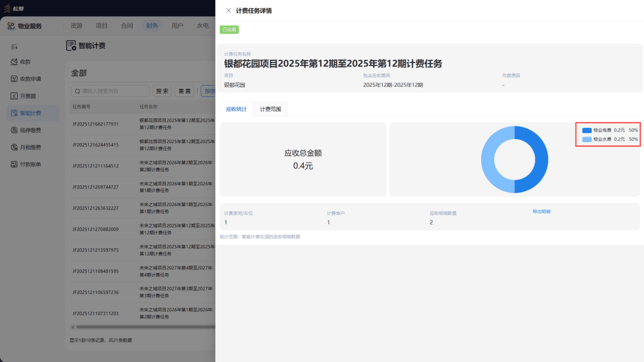The height and width of the screenshot is (362, 644).
Task: Open 开票据 via its sidebar icon
Action: click(15, 96)
